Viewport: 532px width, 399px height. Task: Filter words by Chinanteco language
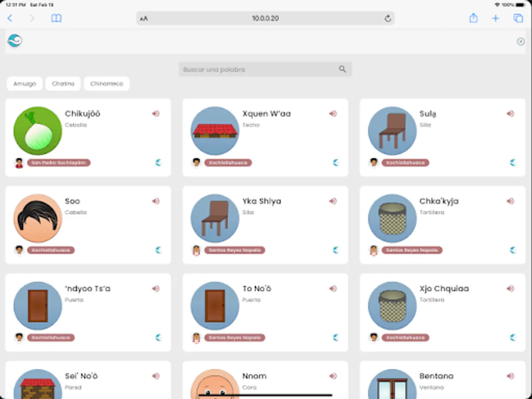click(107, 83)
